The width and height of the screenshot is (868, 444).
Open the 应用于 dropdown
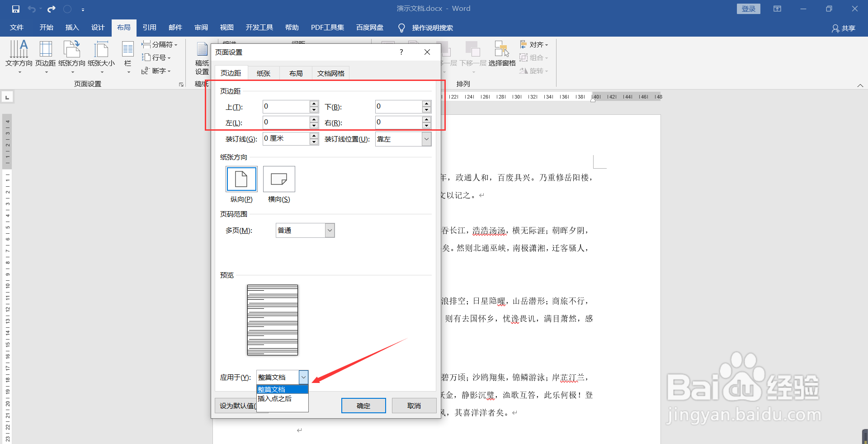pyautogui.click(x=303, y=377)
